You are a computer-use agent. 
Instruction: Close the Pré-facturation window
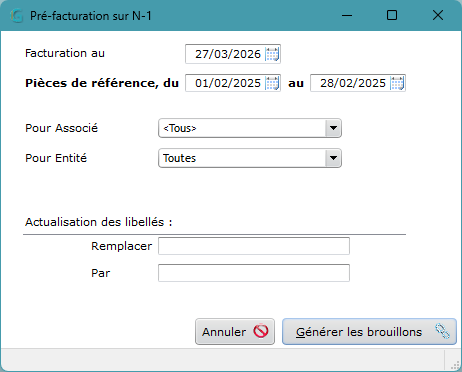(438, 15)
